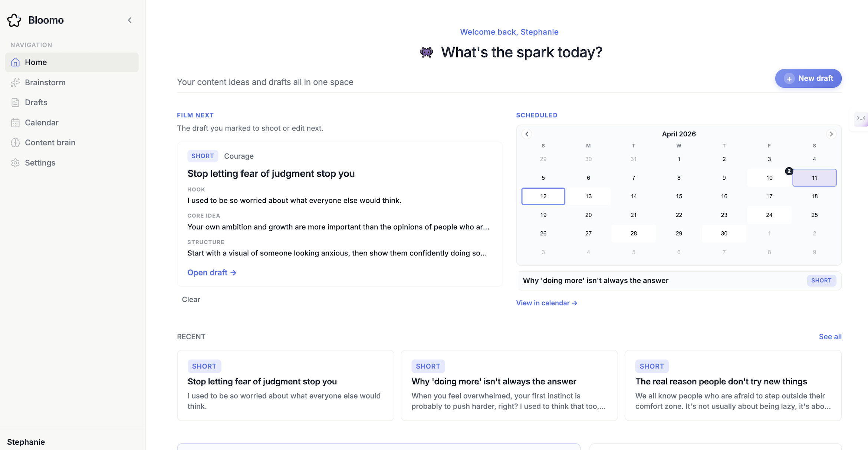The image size is (868, 450).
Task: Click the collapse icon on the right edge
Action: pyautogui.click(x=861, y=119)
